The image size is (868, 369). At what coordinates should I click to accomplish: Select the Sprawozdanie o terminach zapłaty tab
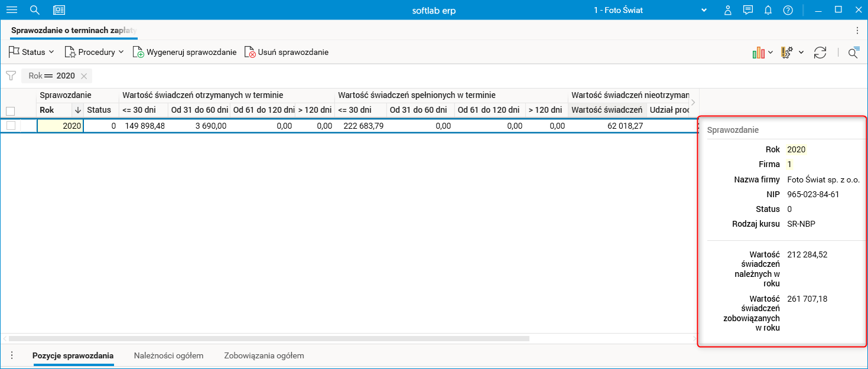coord(74,30)
